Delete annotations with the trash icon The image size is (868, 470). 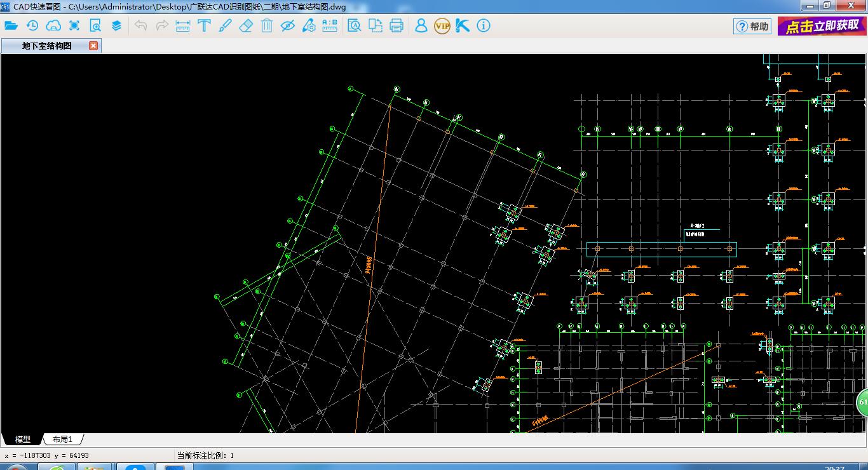[x=267, y=26]
